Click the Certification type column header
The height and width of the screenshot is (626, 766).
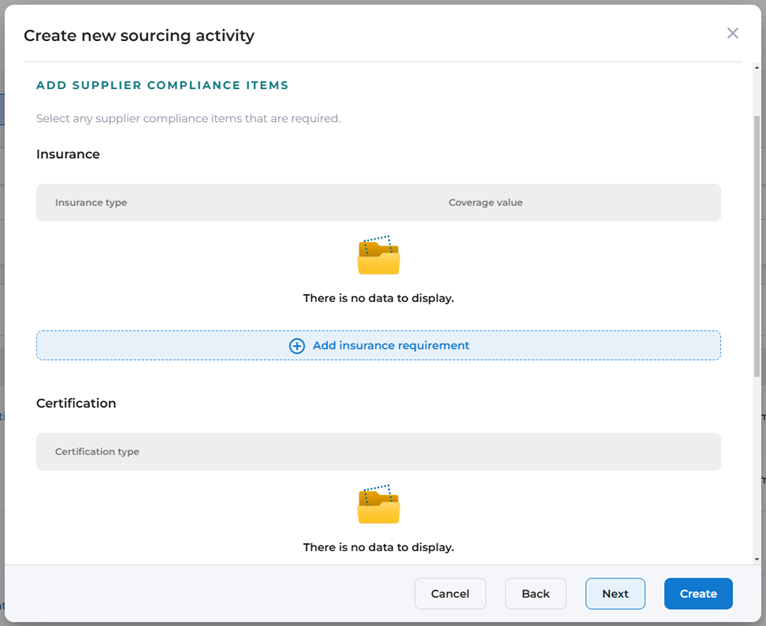point(97,452)
